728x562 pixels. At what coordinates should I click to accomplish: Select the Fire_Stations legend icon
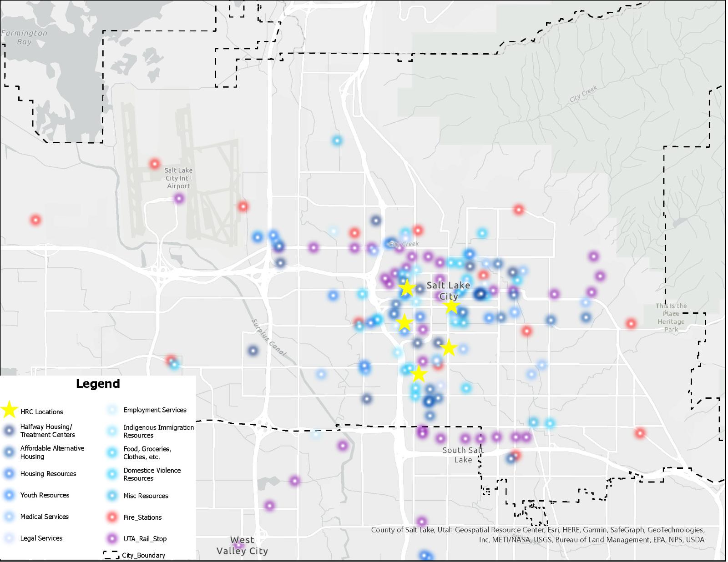(x=111, y=517)
